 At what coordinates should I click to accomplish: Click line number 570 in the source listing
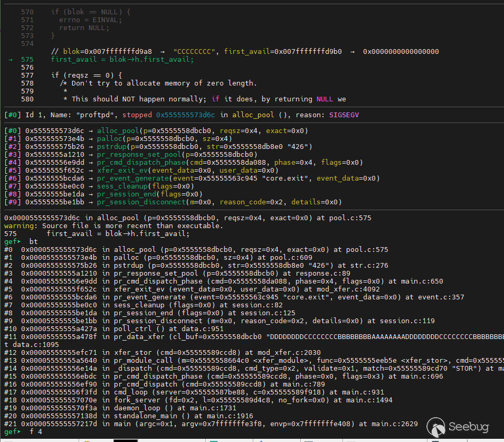27,11
